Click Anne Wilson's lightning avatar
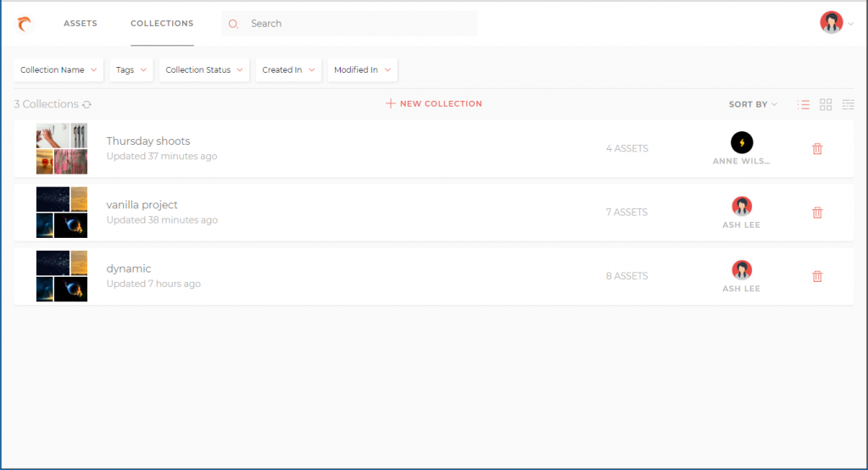Screen dimensions: 868x470 tap(742, 142)
